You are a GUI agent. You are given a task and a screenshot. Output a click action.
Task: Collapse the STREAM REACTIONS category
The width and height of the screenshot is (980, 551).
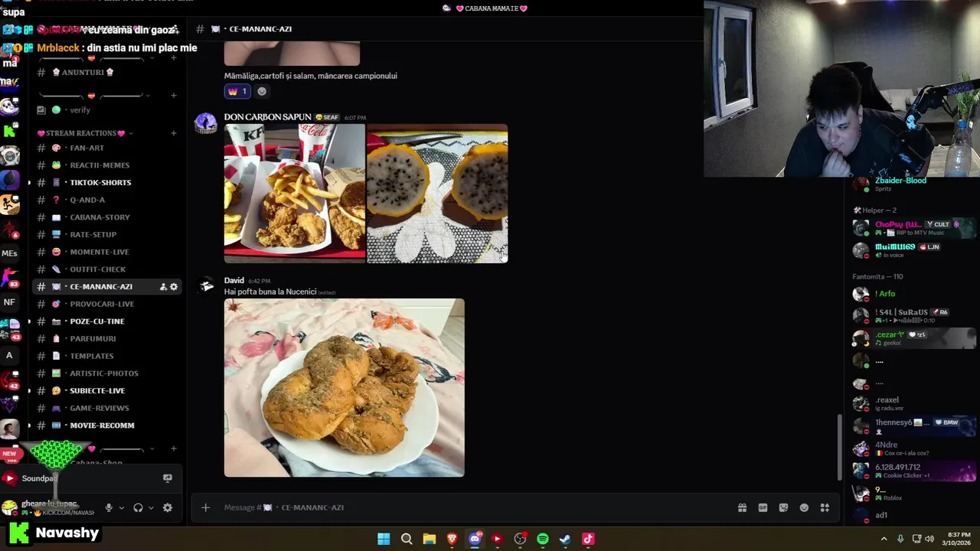[86, 133]
